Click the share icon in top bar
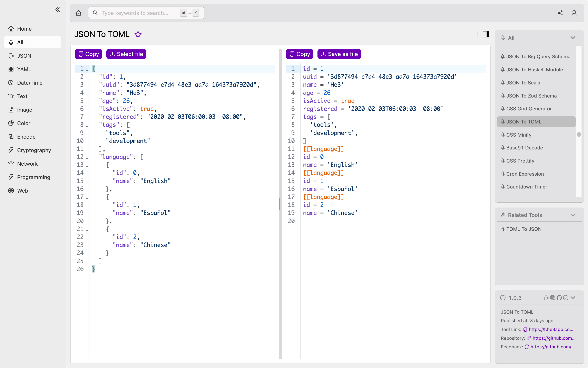Screen dimensions: 588x368 coord(560,13)
